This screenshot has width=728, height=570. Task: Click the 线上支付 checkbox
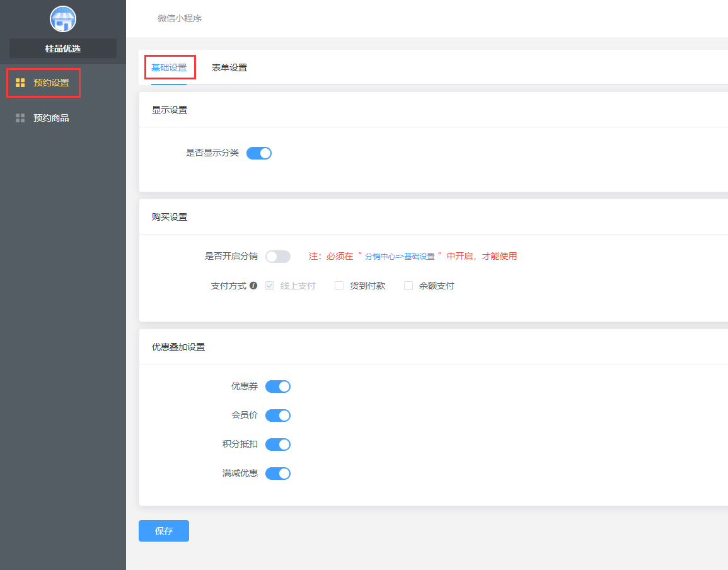pyautogui.click(x=270, y=286)
